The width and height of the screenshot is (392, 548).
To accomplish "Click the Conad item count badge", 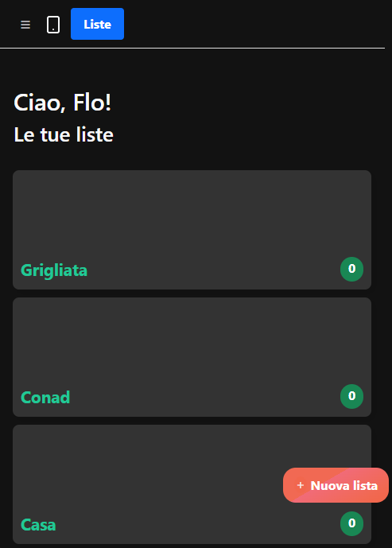I will (x=351, y=396).
